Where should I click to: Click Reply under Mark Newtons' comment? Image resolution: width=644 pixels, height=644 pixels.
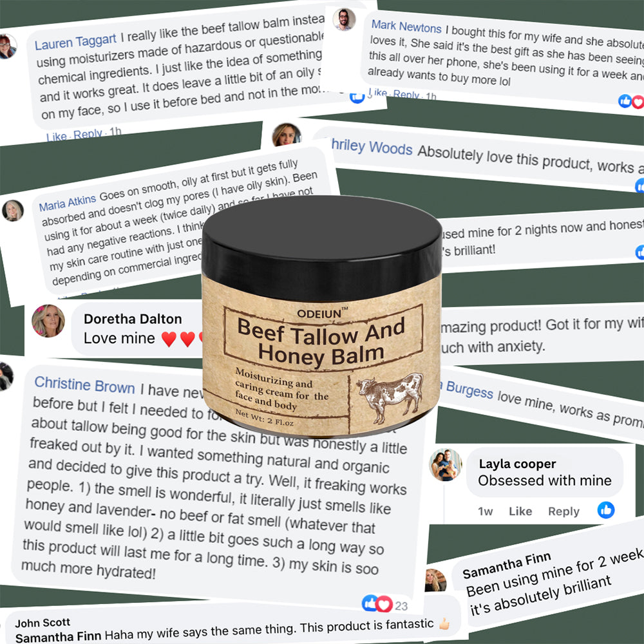pyautogui.click(x=406, y=95)
